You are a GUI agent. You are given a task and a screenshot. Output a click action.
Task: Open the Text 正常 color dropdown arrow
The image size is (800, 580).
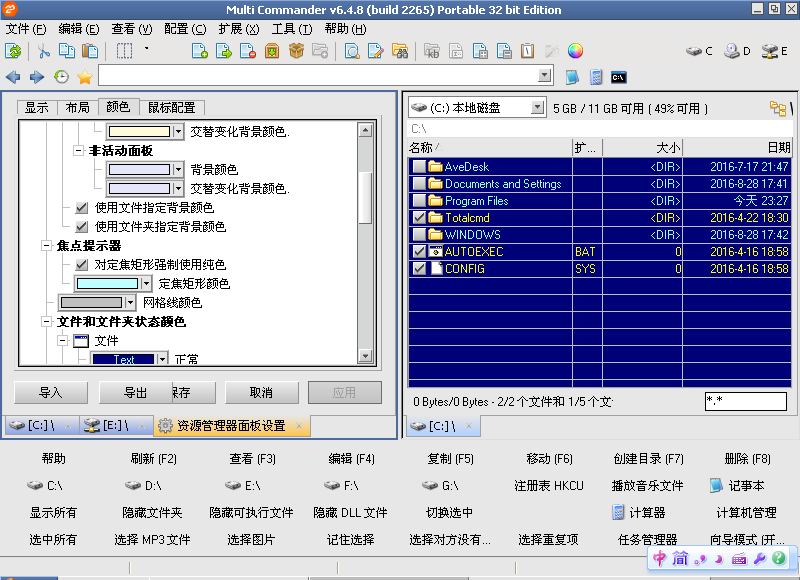point(162,359)
